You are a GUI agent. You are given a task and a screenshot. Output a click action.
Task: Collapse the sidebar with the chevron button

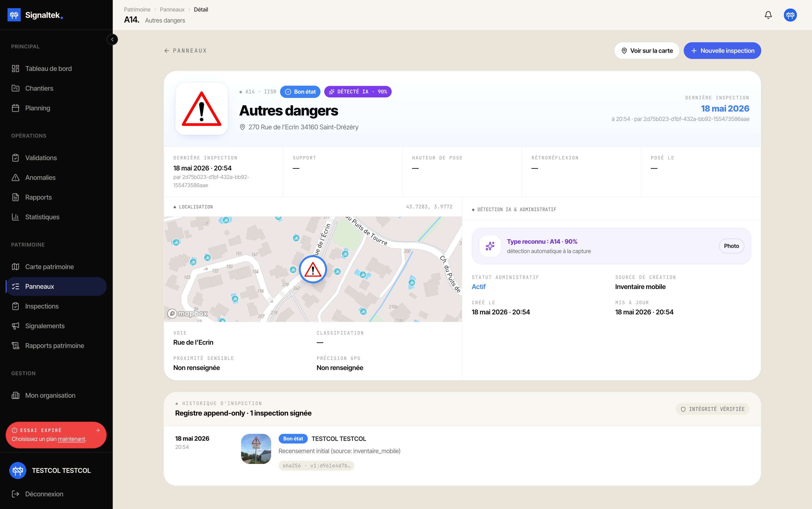pyautogui.click(x=113, y=40)
